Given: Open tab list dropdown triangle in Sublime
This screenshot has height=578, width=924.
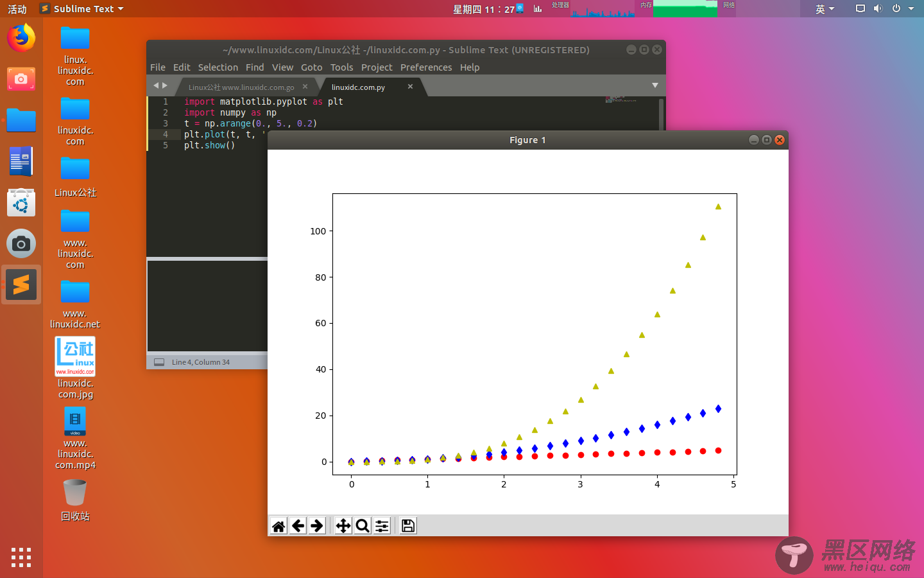Looking at the screenshot, I should (655, 85).
